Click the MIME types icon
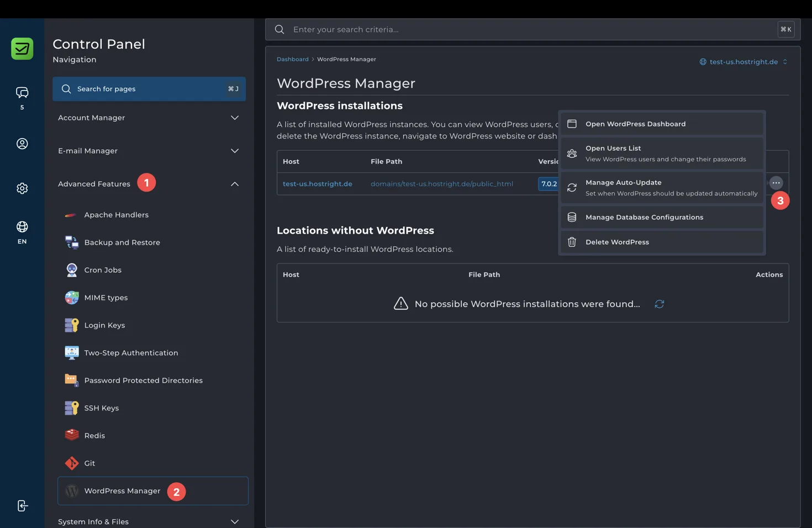This screenshot has width=812, height=528. 71,298
